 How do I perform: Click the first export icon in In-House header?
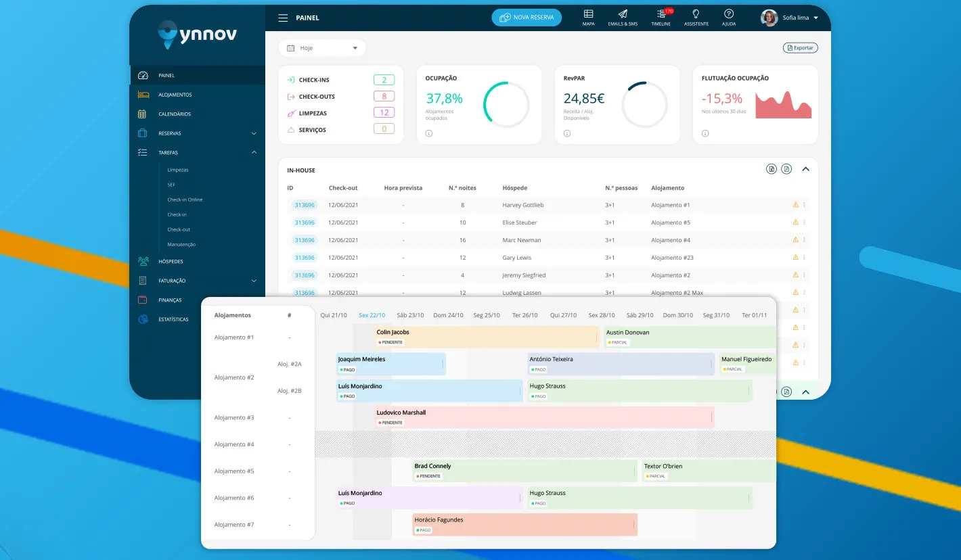click(x=772, y=169)
